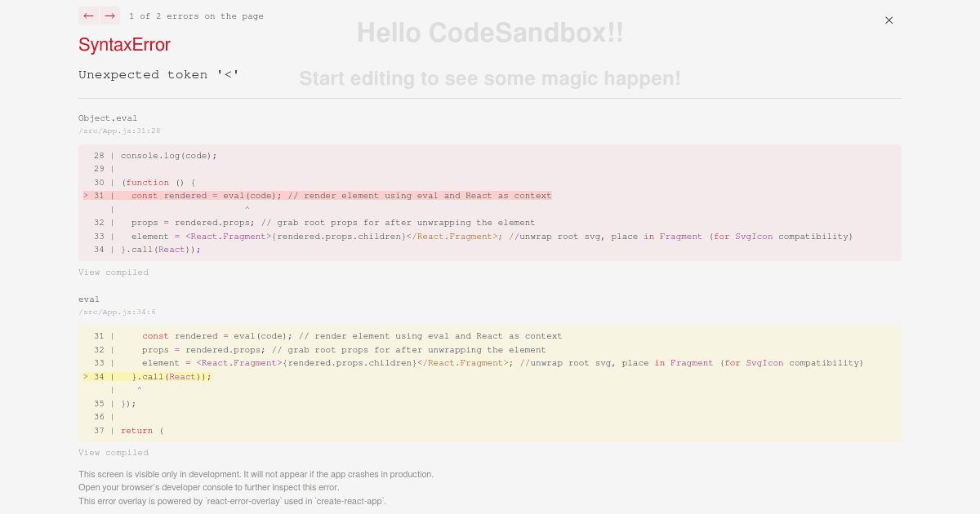Click the /src/App.js:31:28 file path
Screen dimensions: 980x514
click(119, 131)
